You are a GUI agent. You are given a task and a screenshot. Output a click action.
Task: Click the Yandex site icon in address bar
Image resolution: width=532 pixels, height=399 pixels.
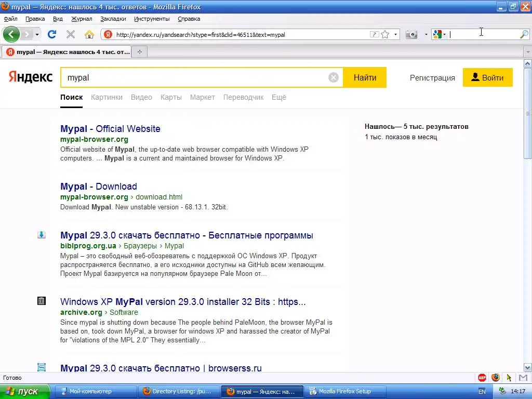pos(108,34)
